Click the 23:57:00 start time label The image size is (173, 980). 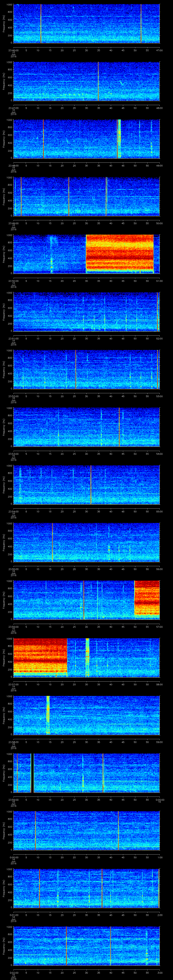13,684
